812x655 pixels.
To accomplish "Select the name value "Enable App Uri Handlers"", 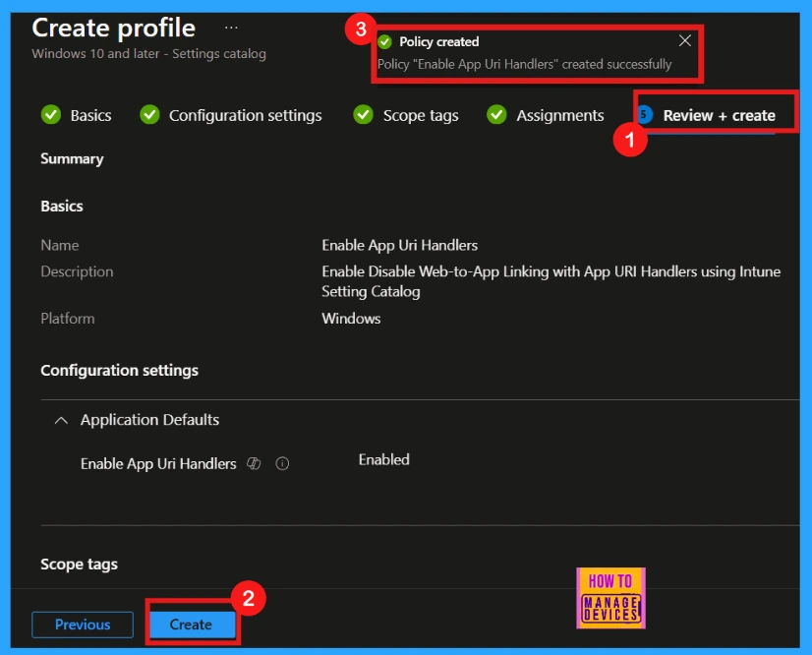I will coord(400,245).
